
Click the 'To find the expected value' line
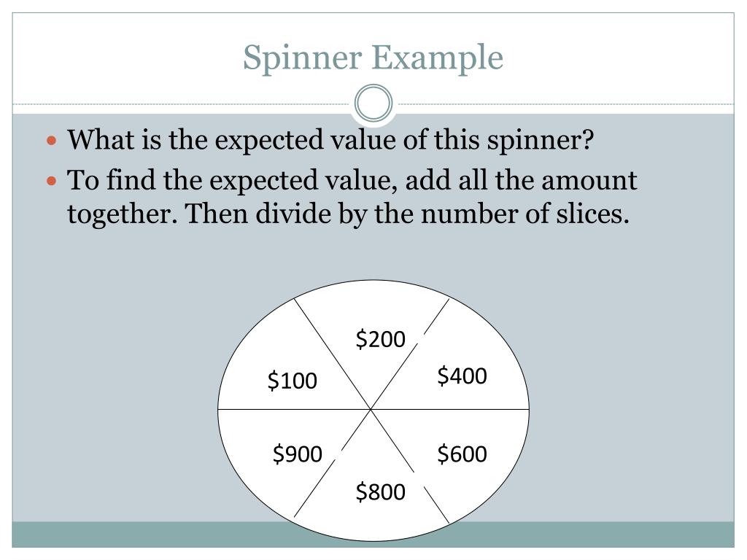pyautogui.click(x=352, y=181)
